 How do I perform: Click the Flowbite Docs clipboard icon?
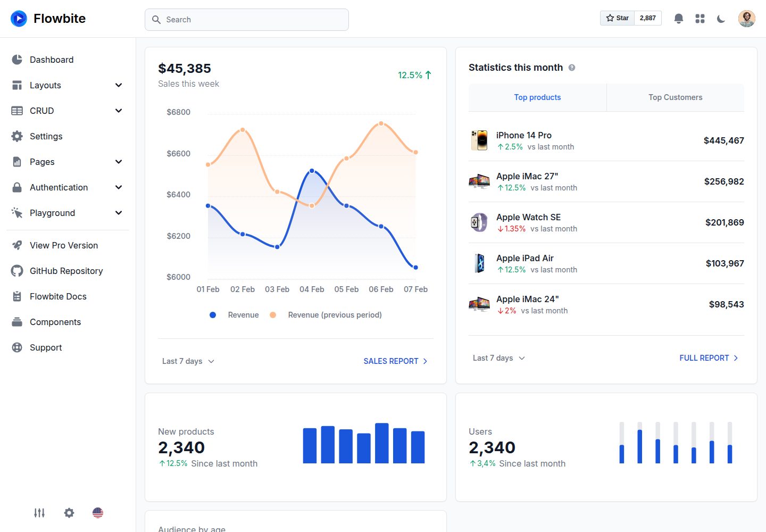(x=17, y=296)
